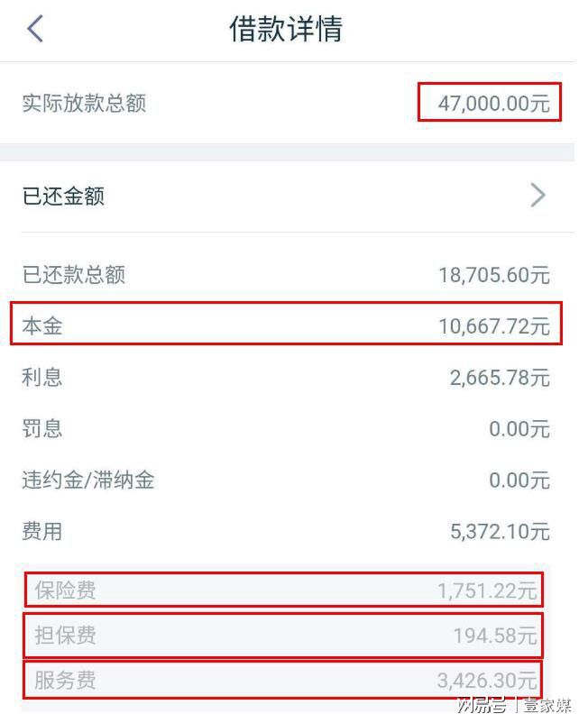Select the 利息 interest label
This screenshot has width=588, height=723.
pyautogui.click(x=42, y=377)
